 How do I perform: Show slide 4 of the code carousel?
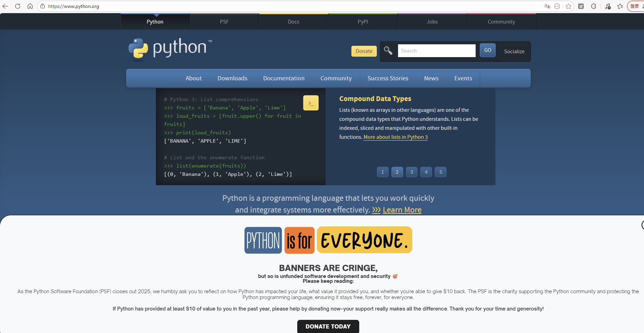(426, 172)
